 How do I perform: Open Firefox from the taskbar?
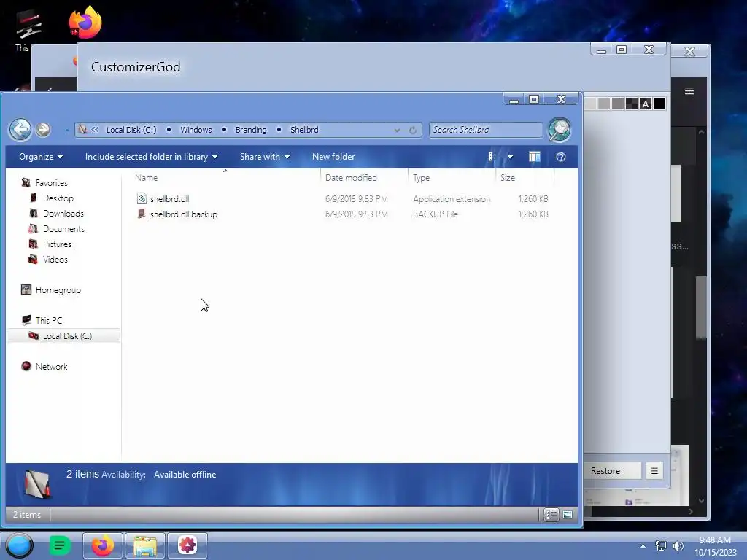click(102, 545)
